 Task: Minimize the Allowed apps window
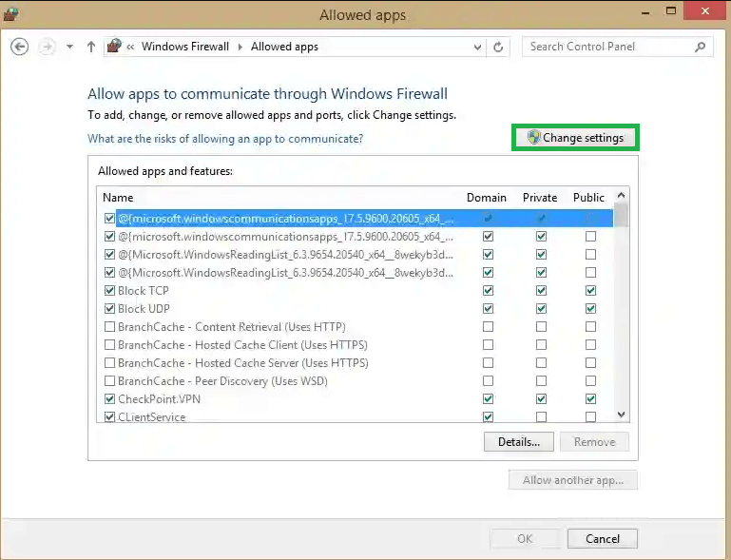645,12
